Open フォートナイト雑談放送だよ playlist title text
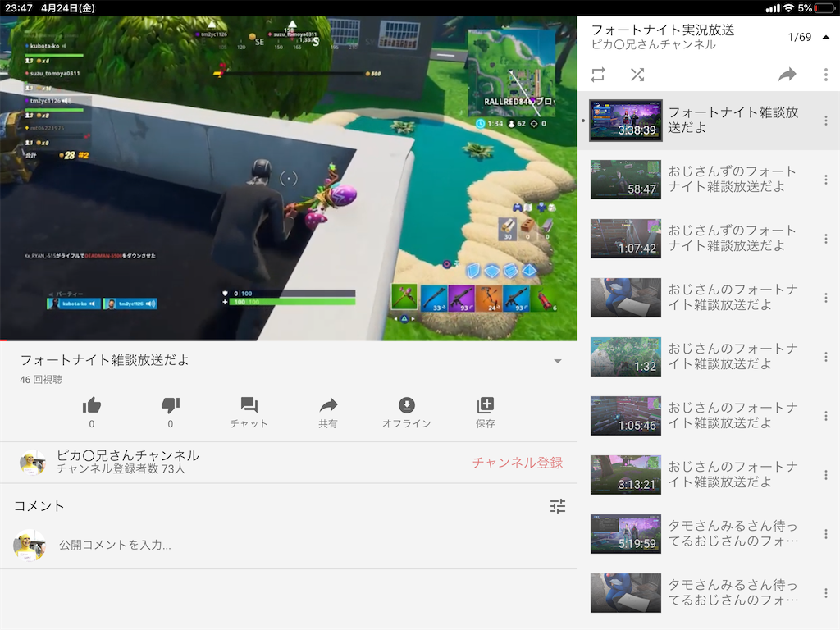 [733, 120]
